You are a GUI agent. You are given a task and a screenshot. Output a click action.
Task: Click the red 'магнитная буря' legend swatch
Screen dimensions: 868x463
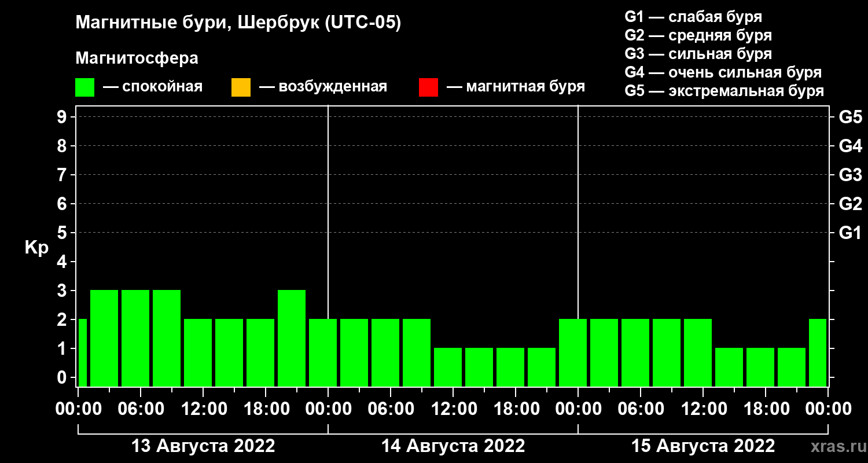(x=428, y=87)
